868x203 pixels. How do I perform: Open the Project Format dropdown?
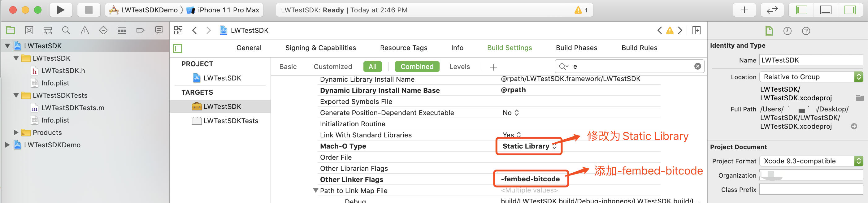(811, 161)
